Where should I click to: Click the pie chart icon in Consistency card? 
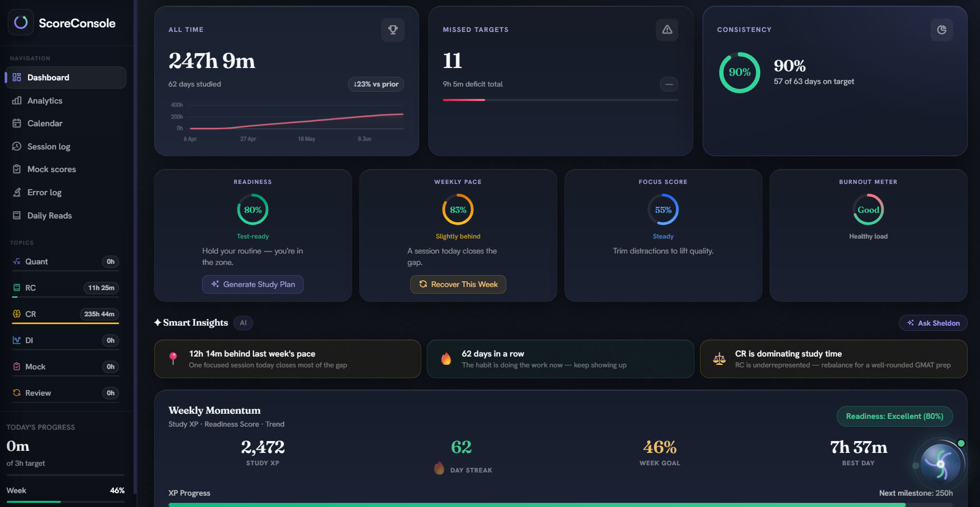click(941, 30)
